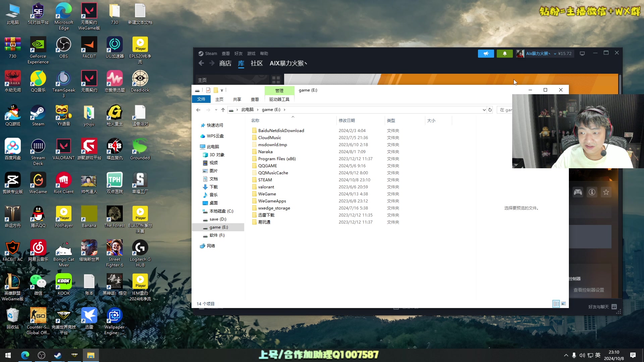Open Counter-Strike Global Offensive shortcut

38,321
